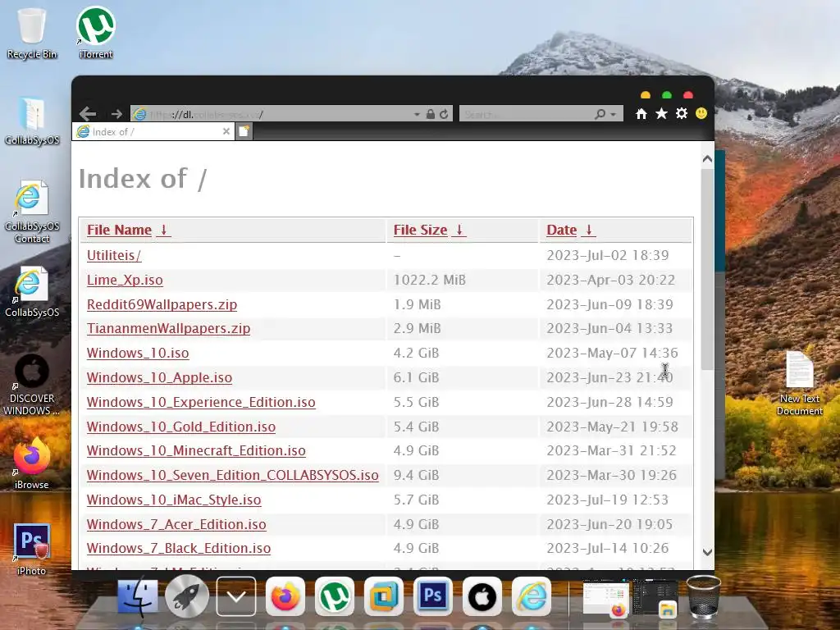
Task: Download Reddit69Wallpapers.zip
Action: point(162,304)
